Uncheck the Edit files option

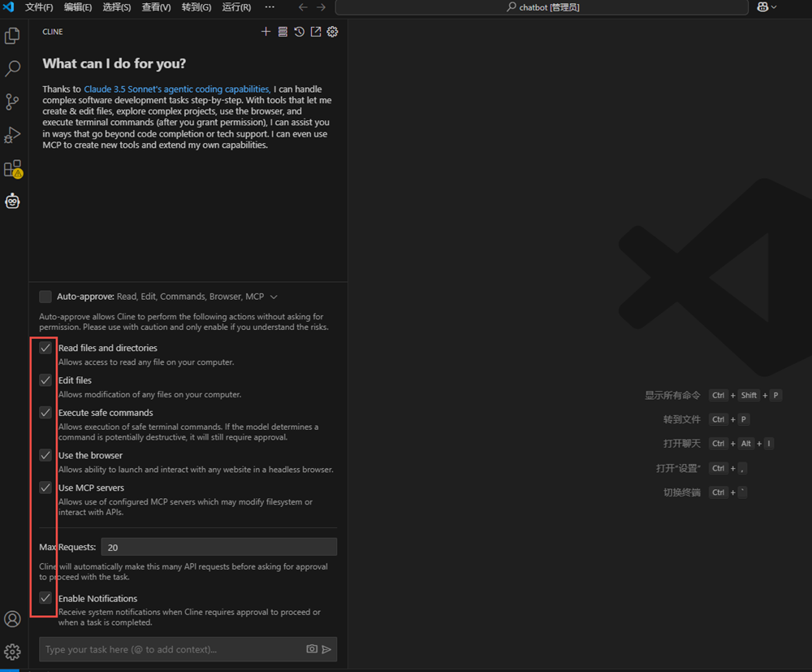pyautogui.click(x=45, y=380)
